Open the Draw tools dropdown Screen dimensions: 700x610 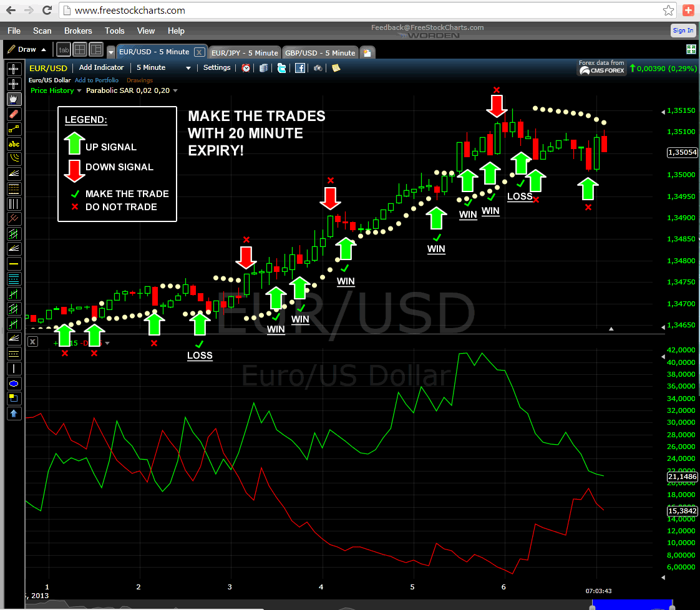pos(27,49)
